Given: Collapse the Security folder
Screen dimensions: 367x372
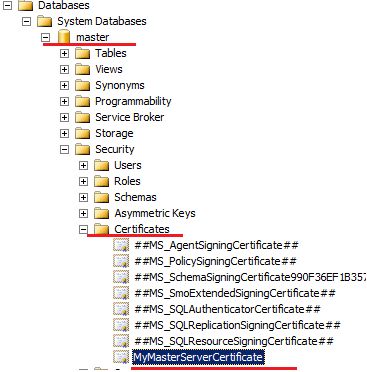Looking at the screenshot, I should click(x=64, y=149).
